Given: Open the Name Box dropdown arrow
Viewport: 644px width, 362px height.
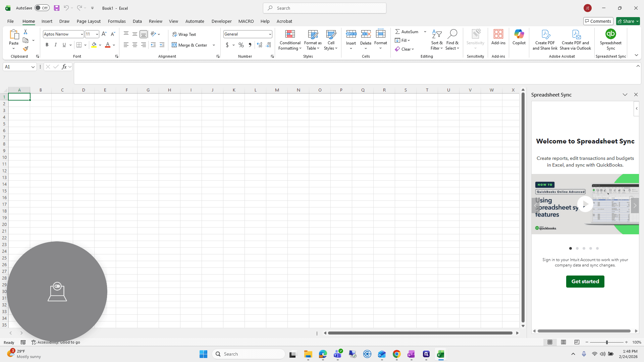Looking at the screenshot, I should [33, 67].
